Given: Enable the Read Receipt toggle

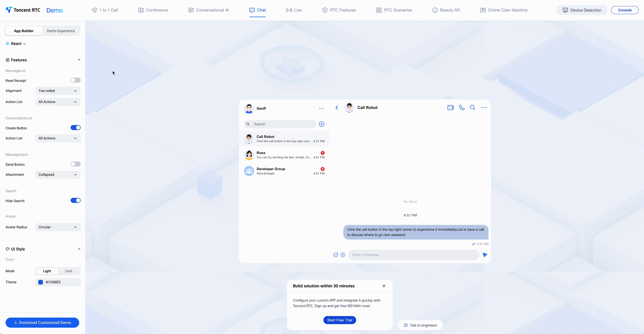Looking at the screenshot, I should 75,80.
